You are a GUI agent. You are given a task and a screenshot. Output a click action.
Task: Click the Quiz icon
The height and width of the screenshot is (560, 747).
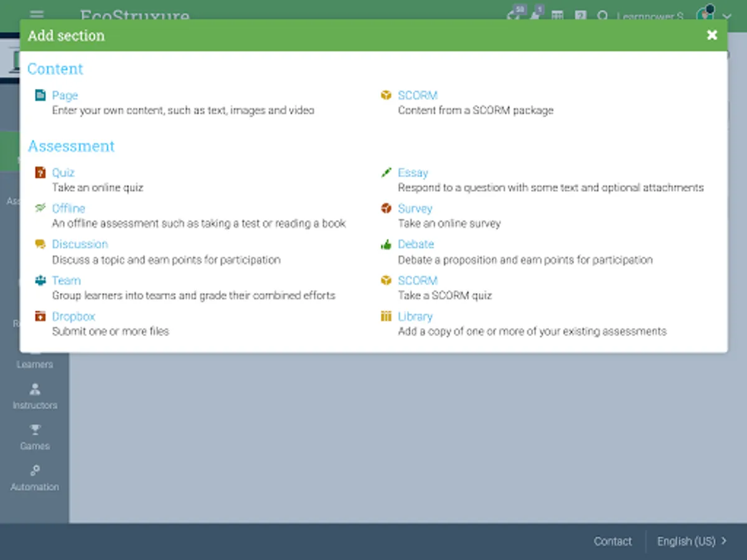click(x=40, y=172)
